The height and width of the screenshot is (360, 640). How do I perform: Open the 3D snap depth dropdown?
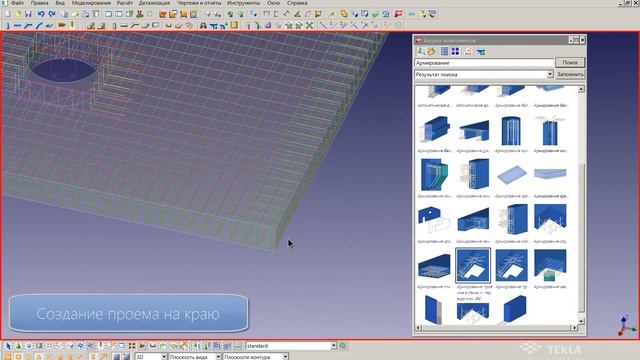coord(164,357)
